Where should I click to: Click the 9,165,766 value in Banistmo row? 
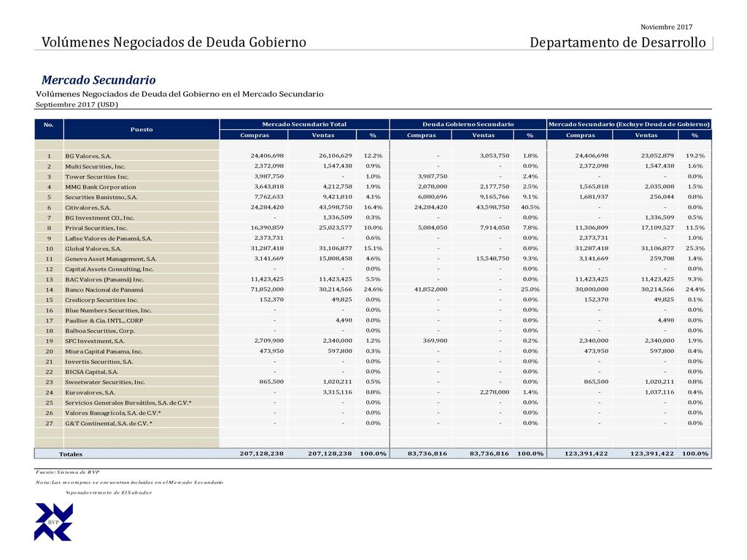(x=495, y=197)
